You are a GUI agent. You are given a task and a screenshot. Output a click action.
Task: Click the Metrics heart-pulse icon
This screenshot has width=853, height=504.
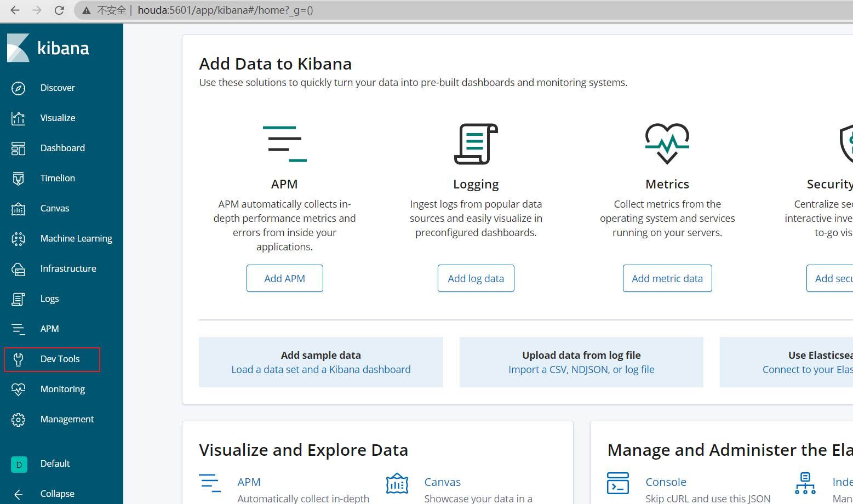coord(667,144)
